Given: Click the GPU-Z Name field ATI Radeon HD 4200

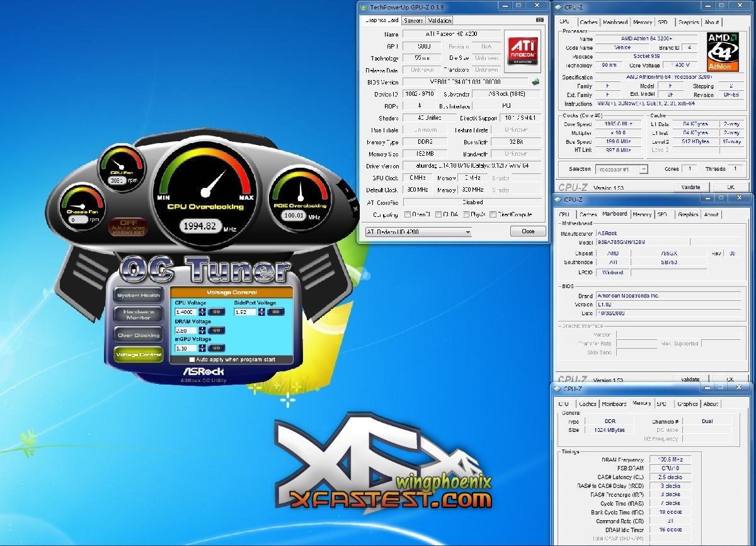Looking at the screenshot, I should click(x=452, y=34).
